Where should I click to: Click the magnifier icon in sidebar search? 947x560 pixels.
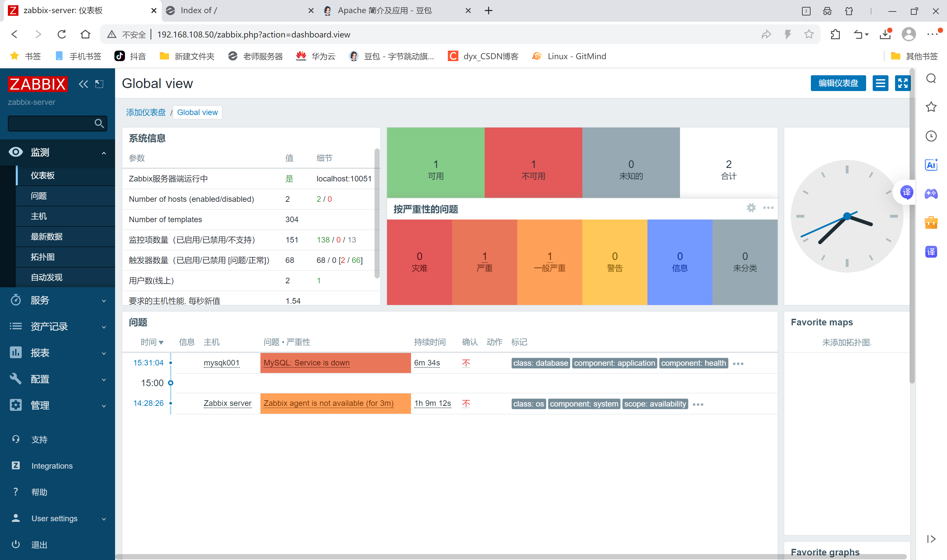point(99,123)
